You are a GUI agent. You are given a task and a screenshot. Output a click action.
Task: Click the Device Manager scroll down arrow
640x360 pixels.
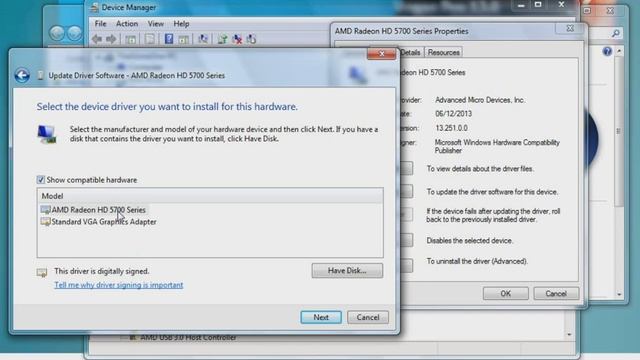[569, 334]
